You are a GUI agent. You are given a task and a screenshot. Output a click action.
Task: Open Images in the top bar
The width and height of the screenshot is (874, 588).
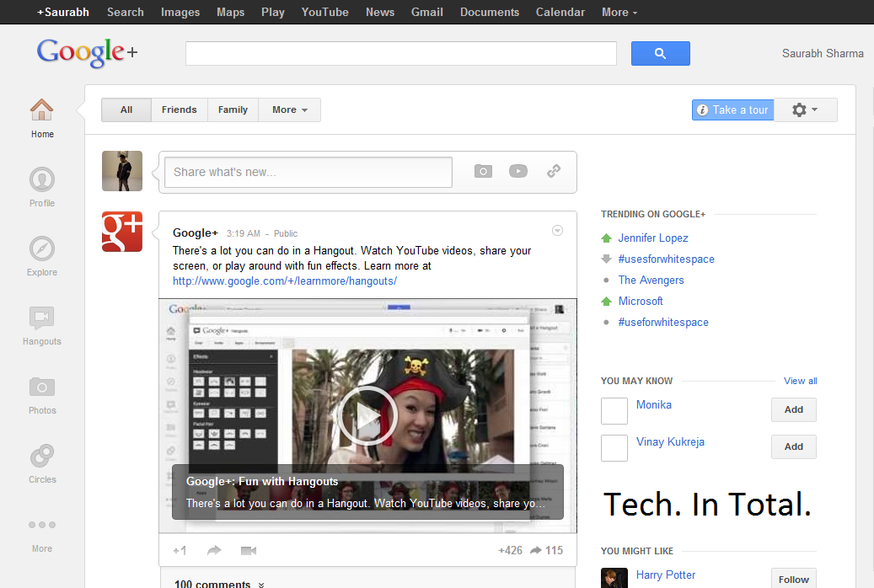coord(180,13)
